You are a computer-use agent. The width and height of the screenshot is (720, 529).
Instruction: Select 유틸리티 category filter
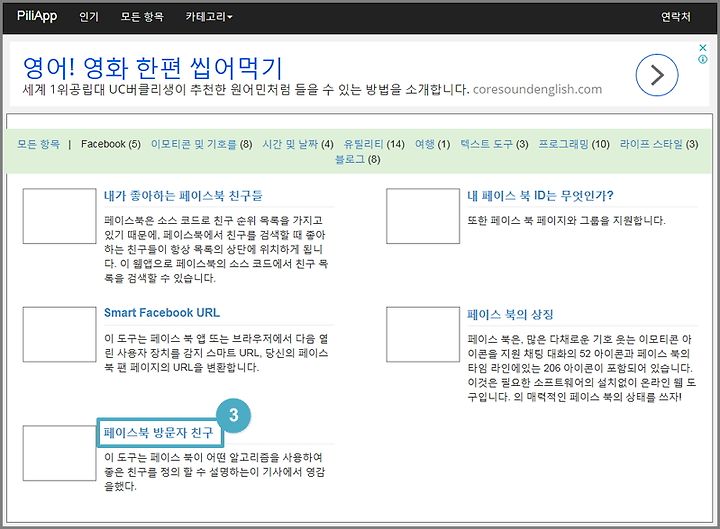(363, 144)
